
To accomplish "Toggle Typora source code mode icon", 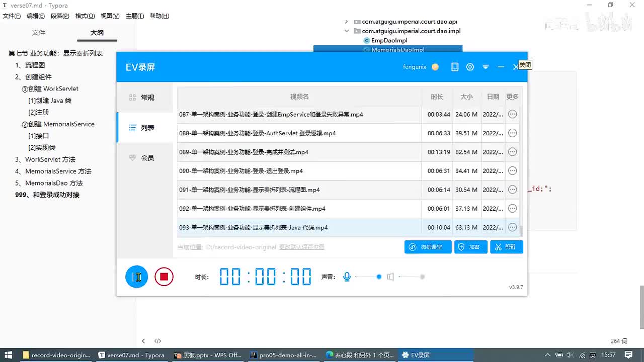I will pos(157,341).
